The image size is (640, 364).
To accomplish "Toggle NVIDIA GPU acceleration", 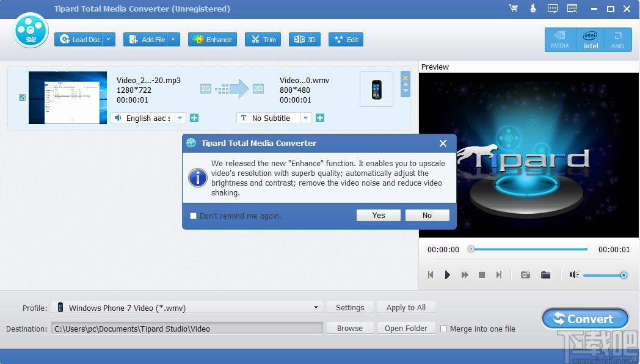I will (x=560, y=40).
